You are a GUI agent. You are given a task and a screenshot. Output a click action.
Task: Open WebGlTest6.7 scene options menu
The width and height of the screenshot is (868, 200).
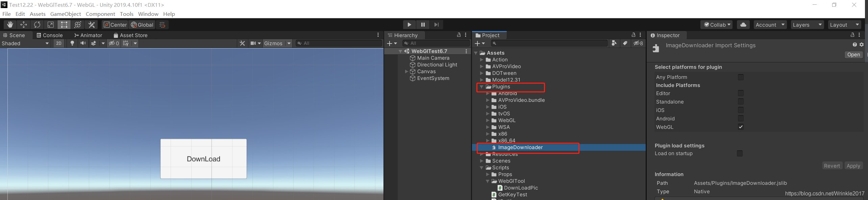[466, 51]
